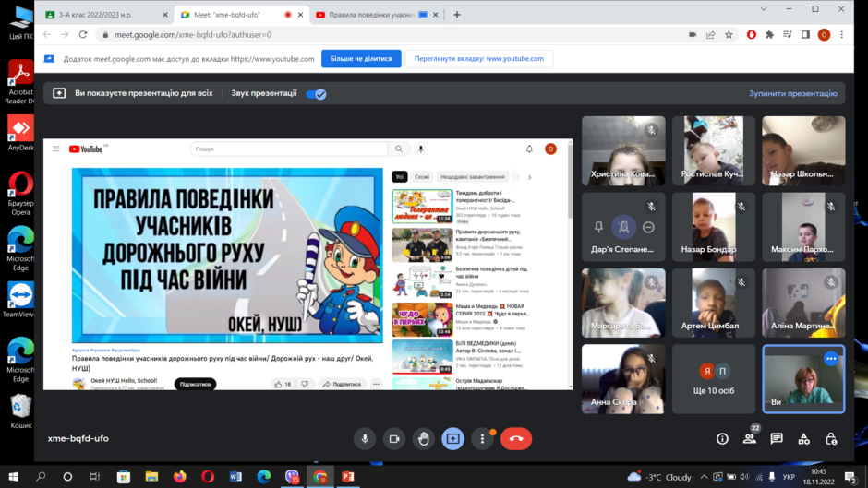Image resolution: width=868 pixels, height=488 pixels.
Task: Click the camera permission icon in address bar
Action: point(693,34)
